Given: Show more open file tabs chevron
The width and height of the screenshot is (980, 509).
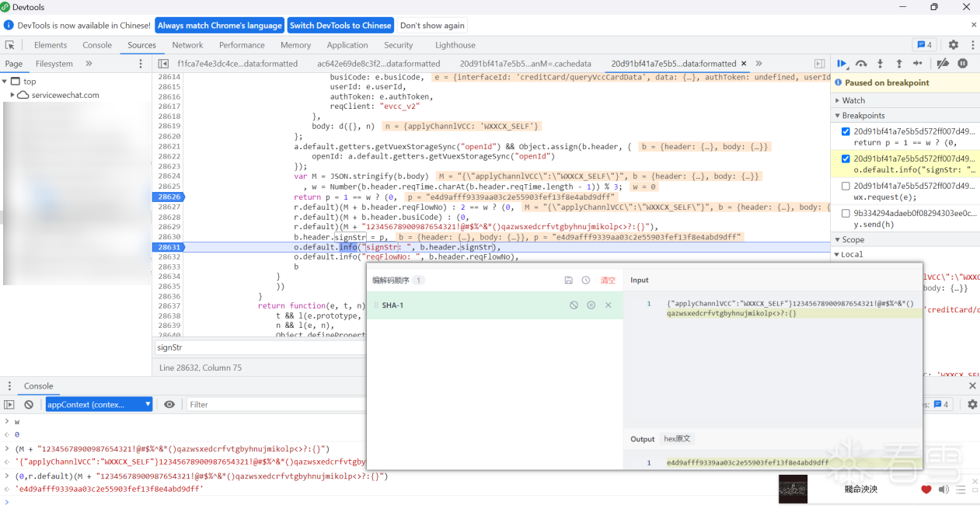Looking at the screenshot, I should coord(759,64).
